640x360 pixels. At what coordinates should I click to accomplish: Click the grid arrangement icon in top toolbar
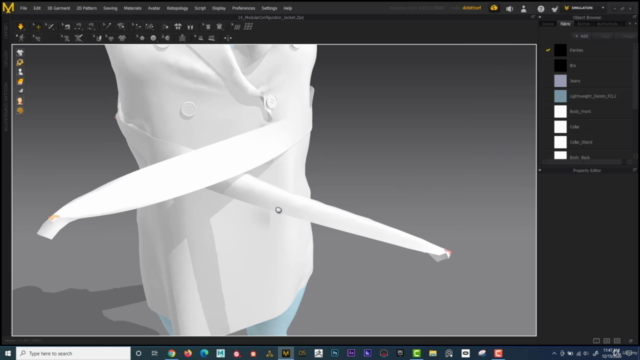click(x=248, y=27)
